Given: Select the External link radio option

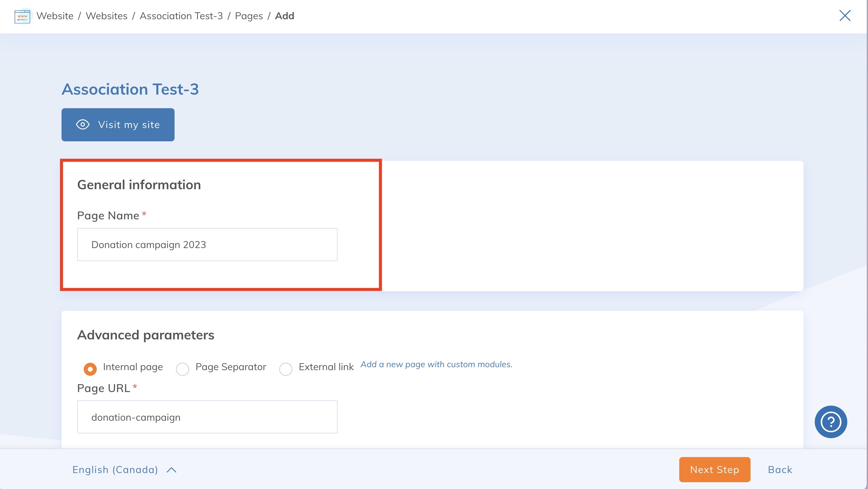Looking at the screenshot, I should pos(286,369).
